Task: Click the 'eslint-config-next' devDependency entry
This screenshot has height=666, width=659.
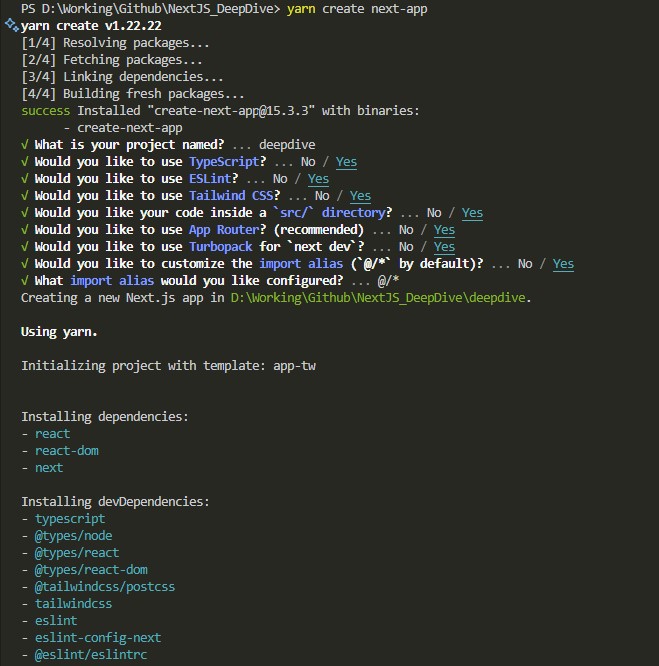Action: 98,638
